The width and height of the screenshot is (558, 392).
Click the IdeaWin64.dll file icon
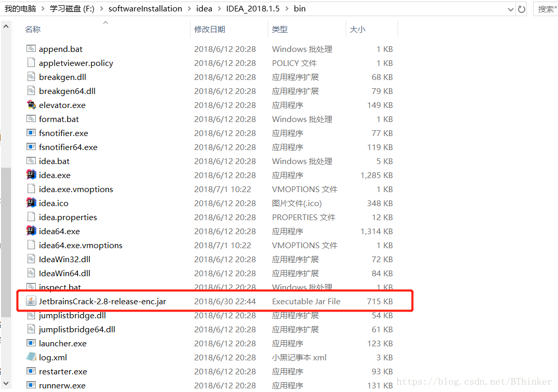pyautogui.click(x=31, y=273)
